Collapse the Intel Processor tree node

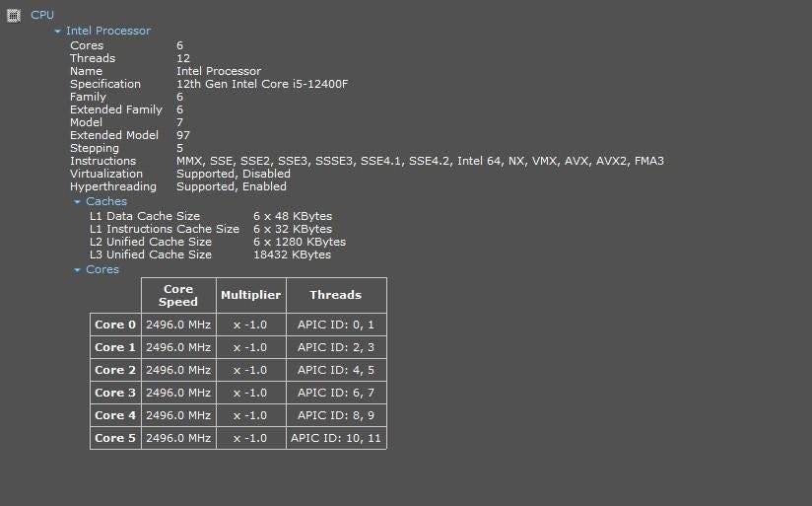click(58, 32)
